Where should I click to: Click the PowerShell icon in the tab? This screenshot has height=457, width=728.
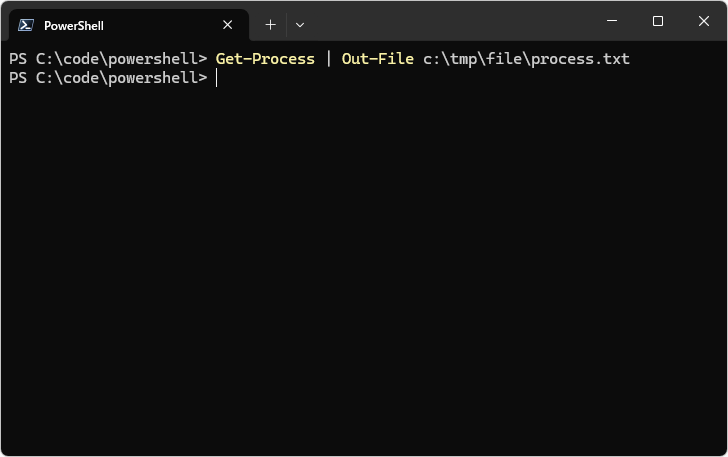coord(26,25)
